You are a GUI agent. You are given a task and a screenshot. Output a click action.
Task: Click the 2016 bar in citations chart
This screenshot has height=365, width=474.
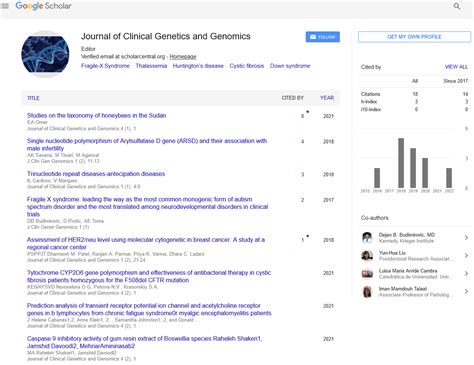click(377, 178)
